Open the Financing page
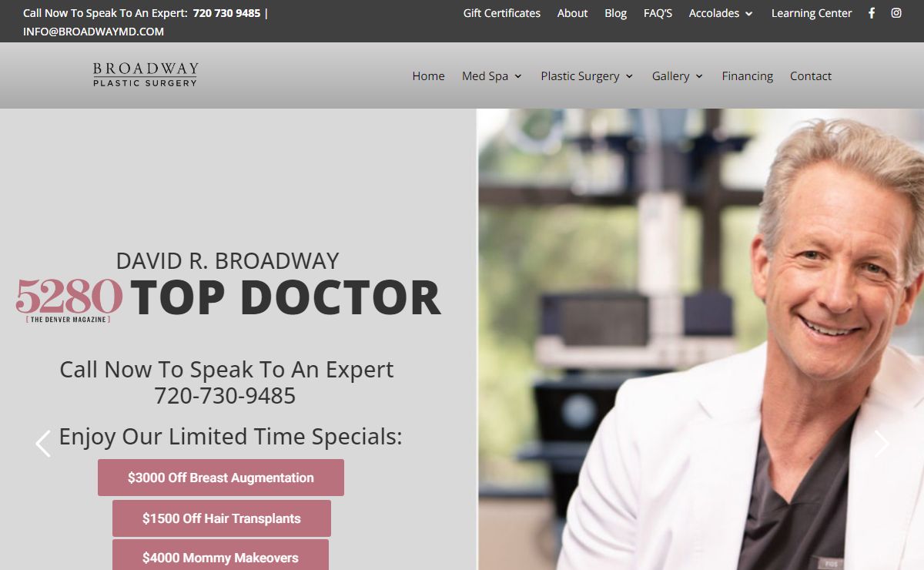Image resolution: width=924 pixels, height=570 pixels. coord(747,75)
